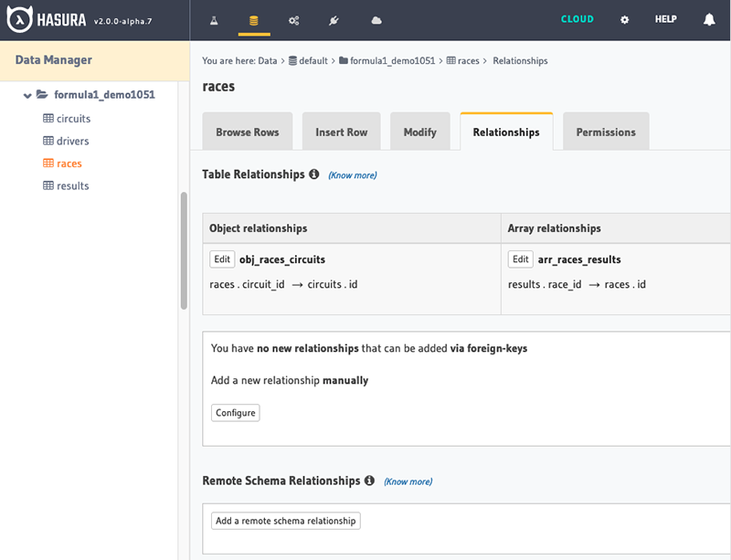Click the sidebar vertical scrollbar
Viewport: 731px width, 560px height.
click(x=184, y=250)
